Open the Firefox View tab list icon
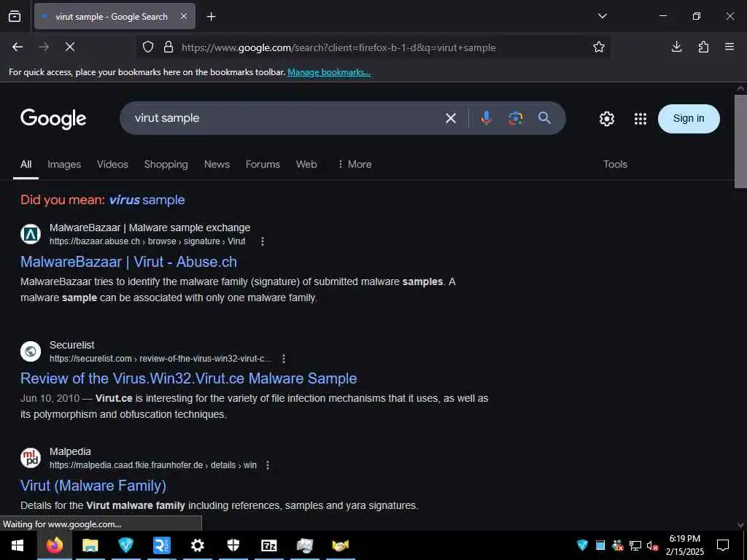The height and width of the screenshot is (560, 747). 15,16
